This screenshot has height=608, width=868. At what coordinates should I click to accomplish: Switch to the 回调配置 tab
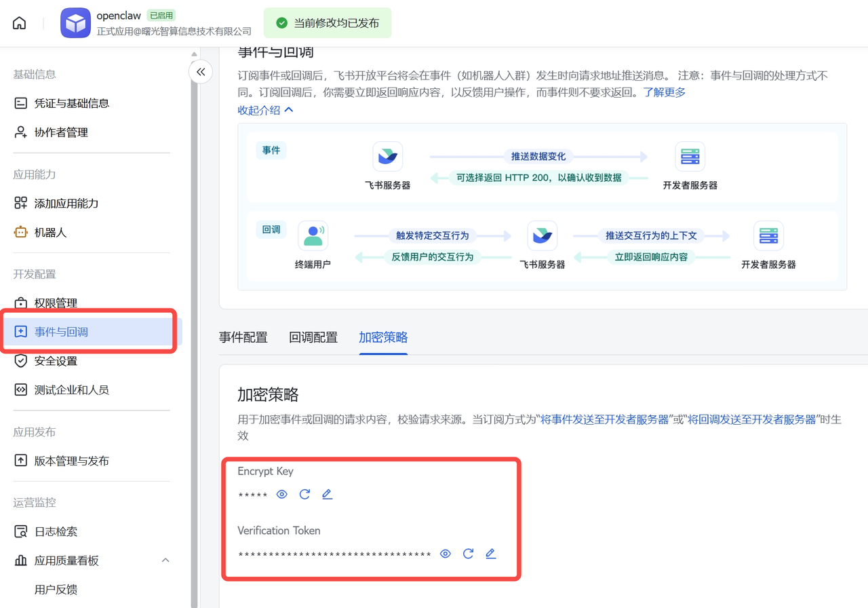tap(313, 337)
